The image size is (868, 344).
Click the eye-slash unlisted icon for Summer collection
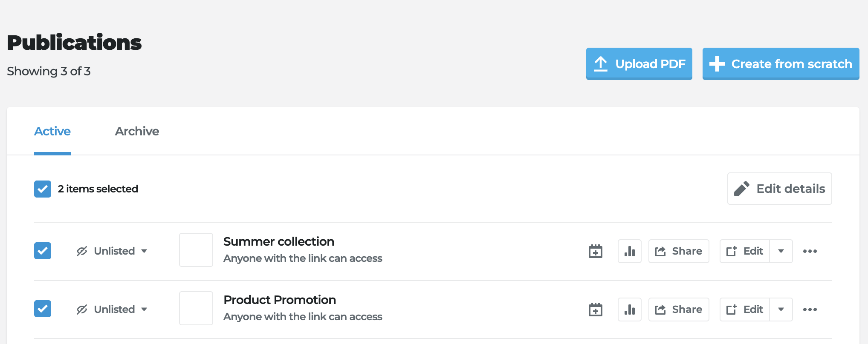pyautogui.click(x=81, y=251)
